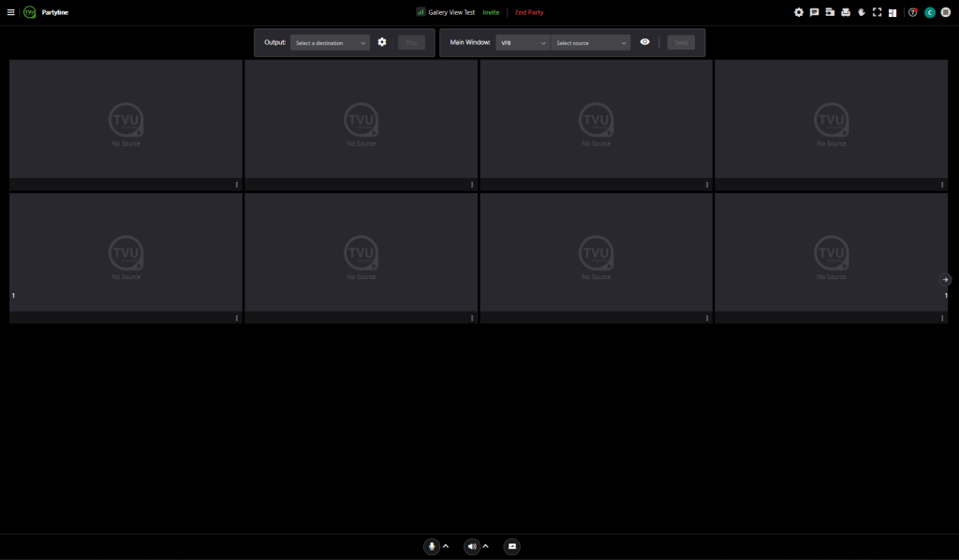Click the Invite link

point(491,12)
